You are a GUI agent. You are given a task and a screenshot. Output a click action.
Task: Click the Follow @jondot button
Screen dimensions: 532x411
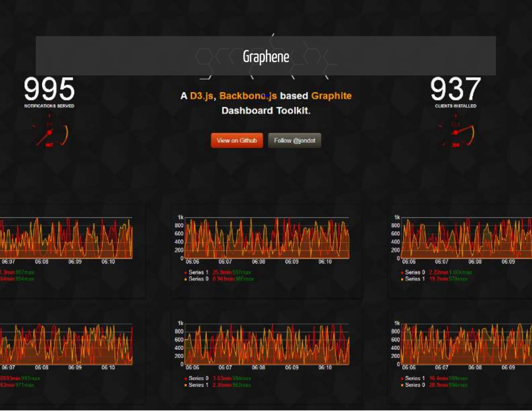point(295,140)
